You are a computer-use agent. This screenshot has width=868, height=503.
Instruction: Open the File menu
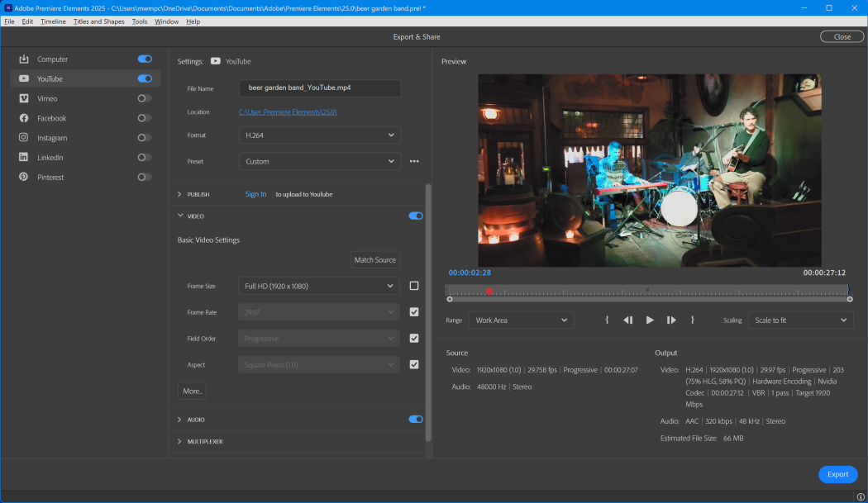pos(9,21)
